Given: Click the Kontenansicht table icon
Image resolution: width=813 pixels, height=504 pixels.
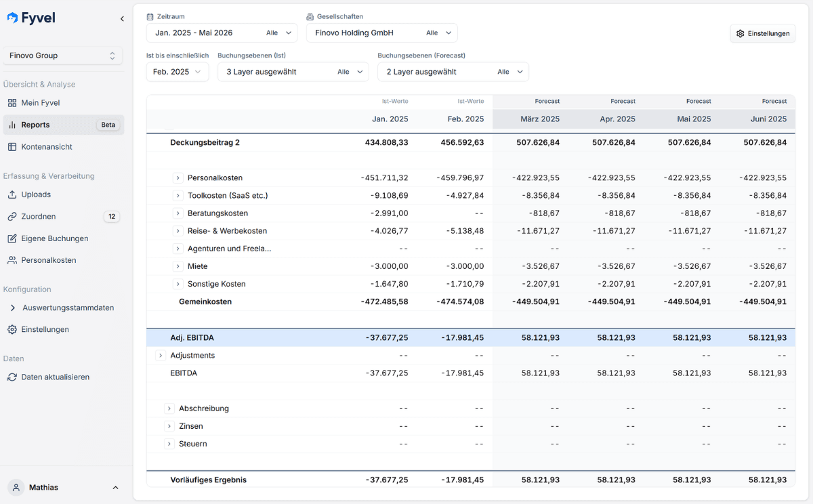Looking at the screenshot, I should [x=12, y=147].
